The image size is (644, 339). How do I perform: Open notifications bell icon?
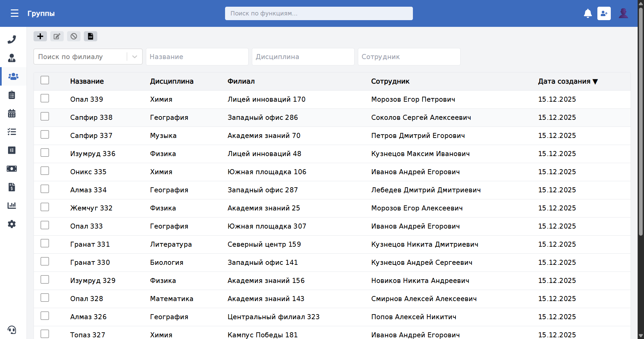[588, 13]
